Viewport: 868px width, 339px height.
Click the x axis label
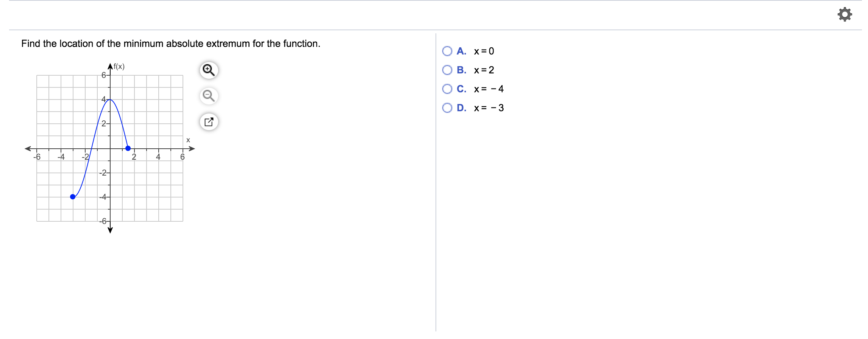point(188,140)
